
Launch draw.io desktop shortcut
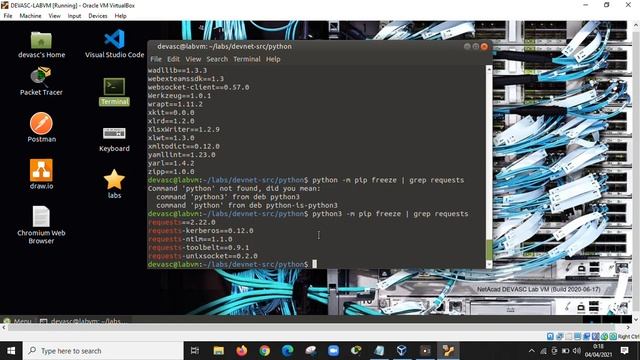click(41, 174)
